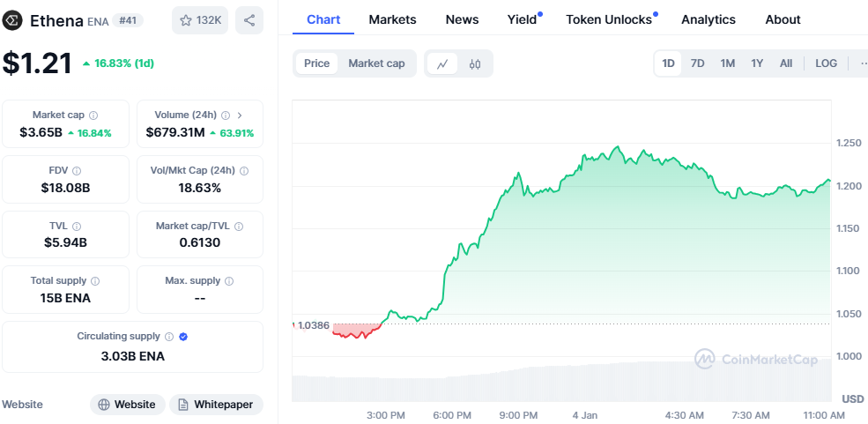Set chart range to All
Screen dimensions: 868x424
coord(786,63)
